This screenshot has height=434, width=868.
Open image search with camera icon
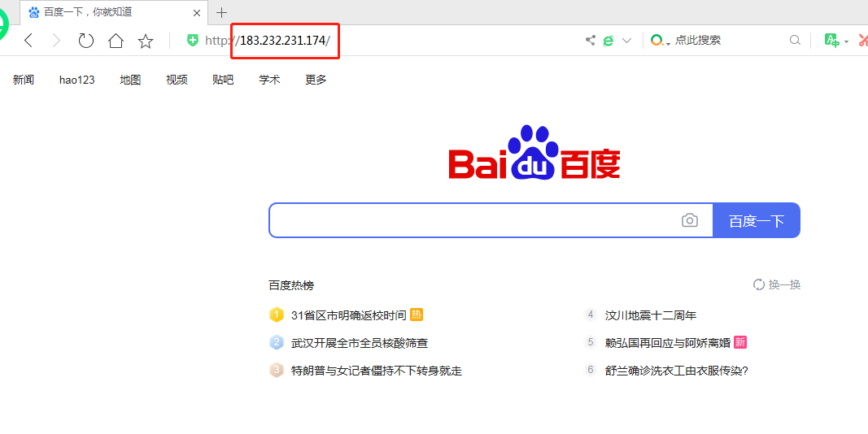click(689, 220)
